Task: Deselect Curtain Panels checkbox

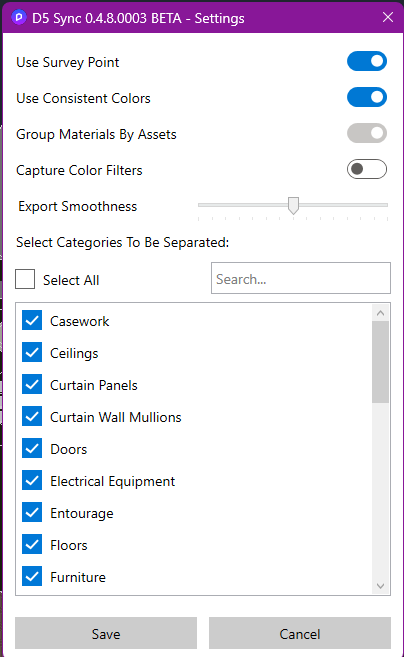Action: tap(32, 385)
